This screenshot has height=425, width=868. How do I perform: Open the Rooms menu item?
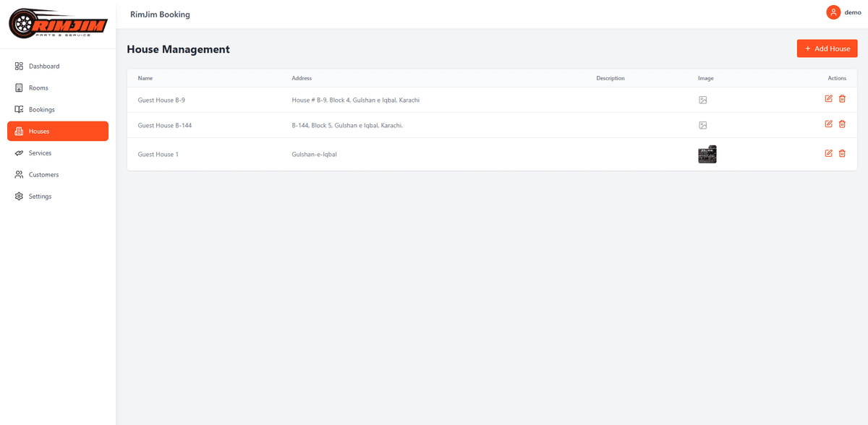click(38, 88)
